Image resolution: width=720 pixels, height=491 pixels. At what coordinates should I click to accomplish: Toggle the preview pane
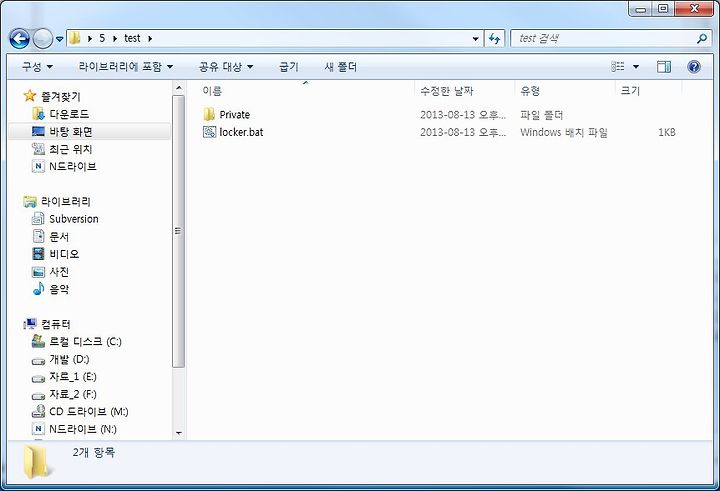pyautogui.click(x=664, y=67)
